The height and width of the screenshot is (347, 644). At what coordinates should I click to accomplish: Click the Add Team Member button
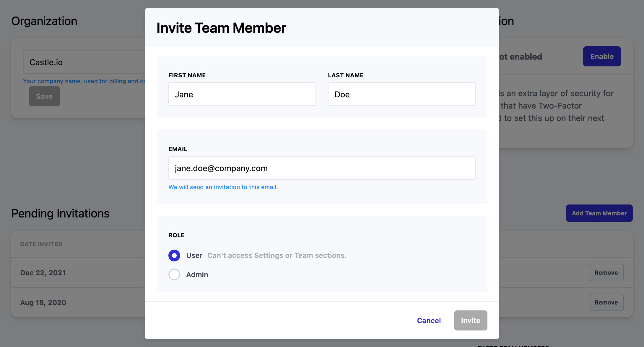599,213
